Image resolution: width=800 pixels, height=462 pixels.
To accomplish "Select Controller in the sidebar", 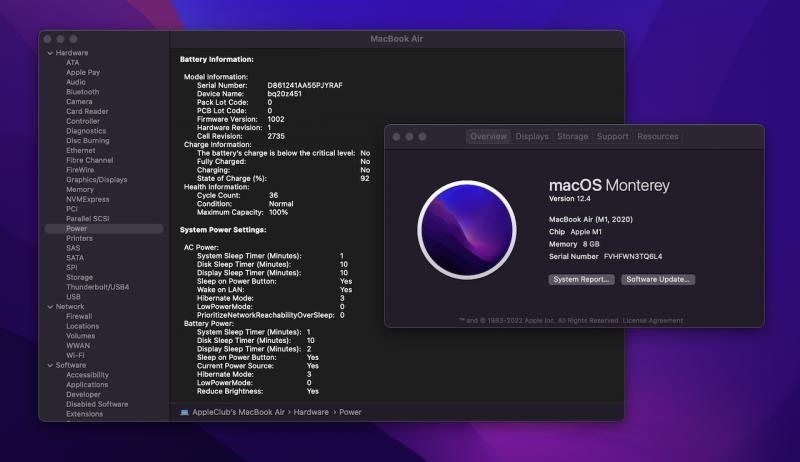I will click(83, 121).
